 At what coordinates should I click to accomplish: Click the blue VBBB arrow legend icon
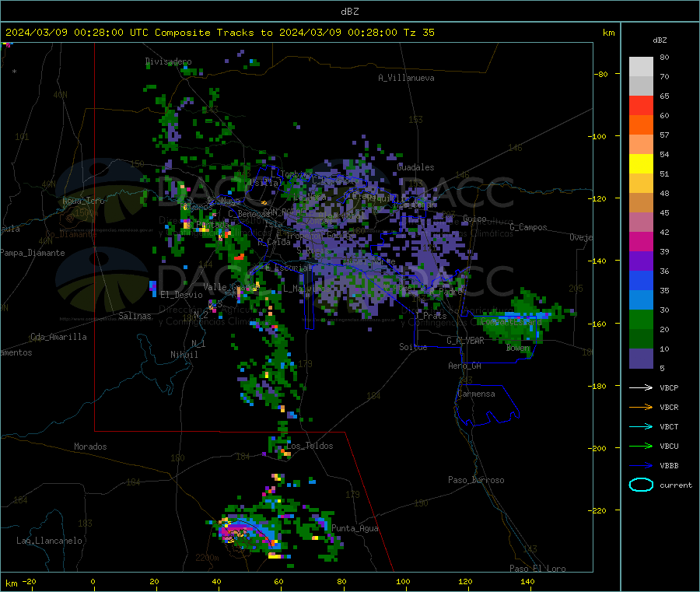(641, 466)
